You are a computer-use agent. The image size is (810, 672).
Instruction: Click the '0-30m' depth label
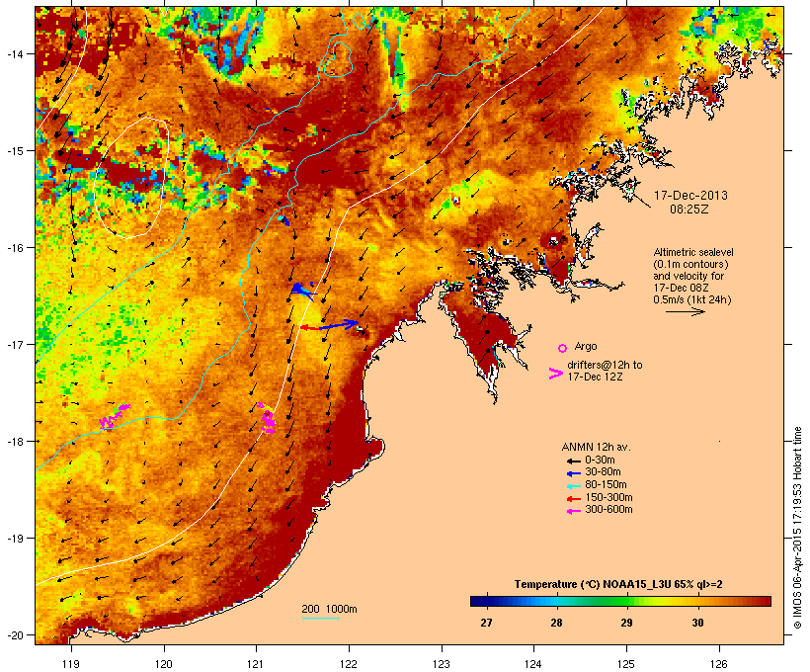pos(600,461)
